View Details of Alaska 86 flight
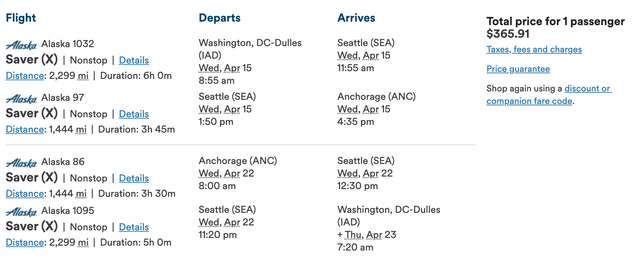The width and height of the screenshot is (644, 261). click(134, 178)
